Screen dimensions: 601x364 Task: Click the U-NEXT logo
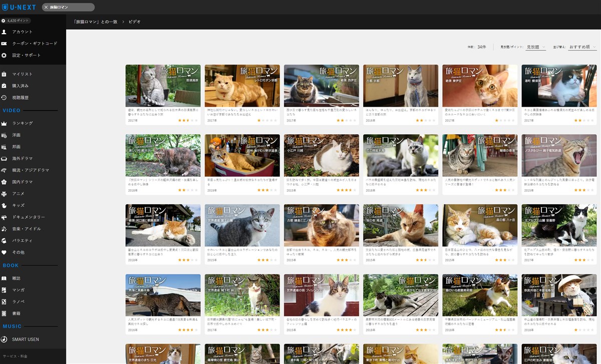(x=20, y=7)
